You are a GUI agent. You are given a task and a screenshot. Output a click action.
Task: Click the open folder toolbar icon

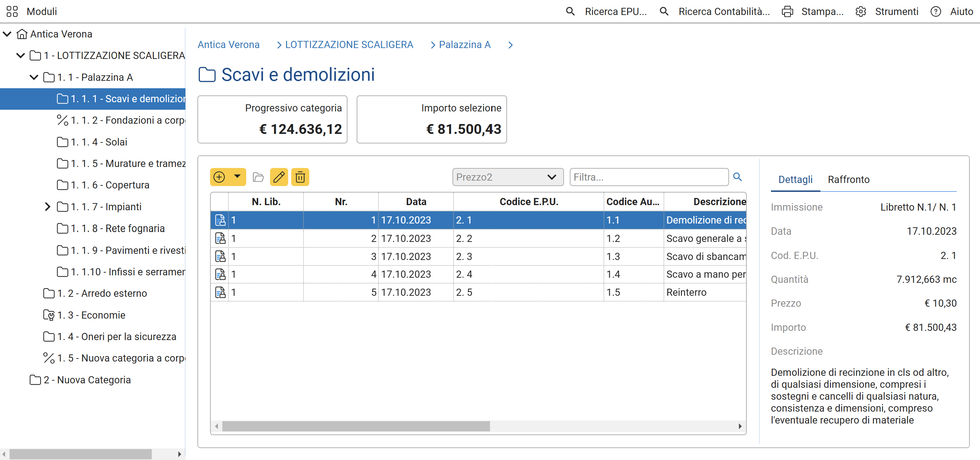click(x=258, y=177)
